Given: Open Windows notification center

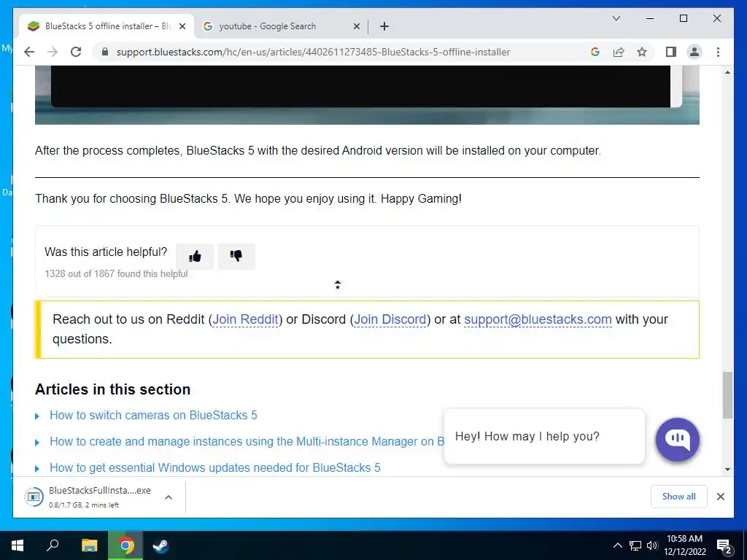Looking at the screenshot, I should click(724, 545).
